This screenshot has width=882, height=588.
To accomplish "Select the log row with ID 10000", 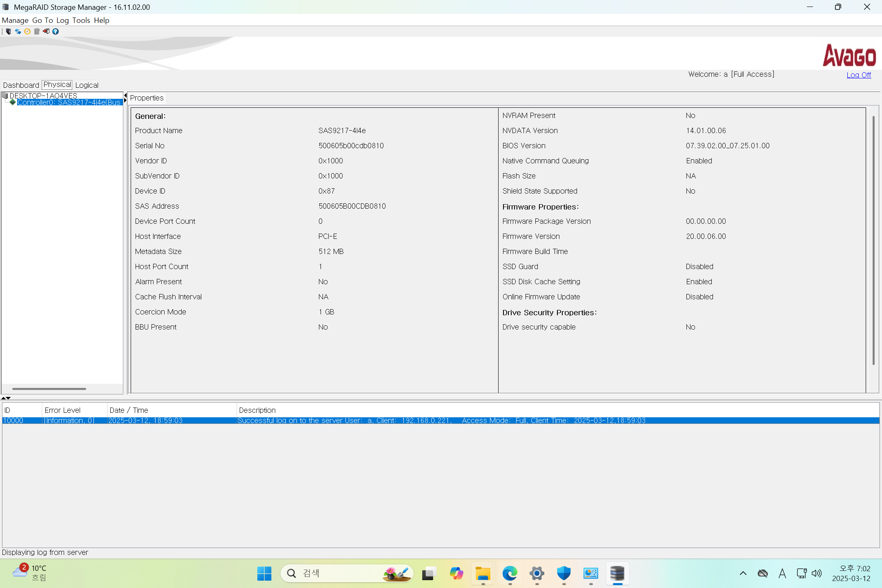I will pyautogui.click(x=441, y=421).
